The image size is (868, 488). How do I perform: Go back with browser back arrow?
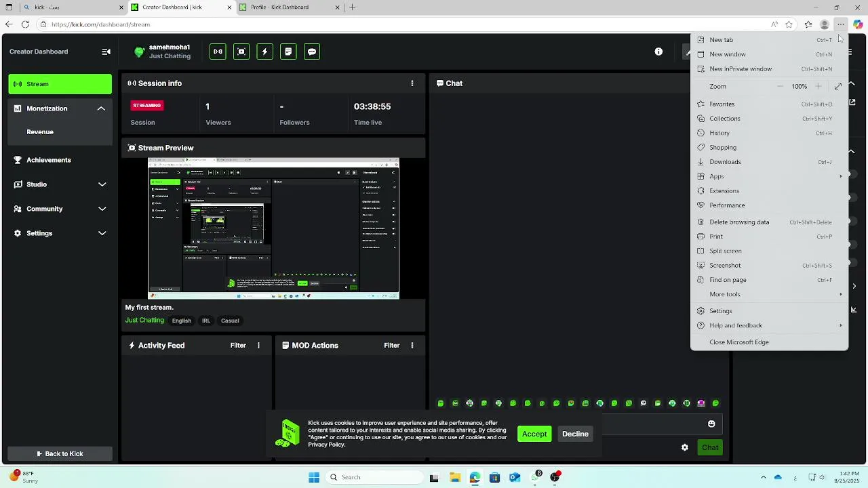tap(9, 24)
